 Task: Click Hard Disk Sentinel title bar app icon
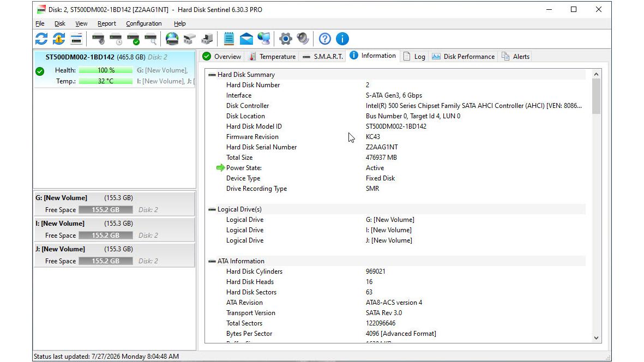tap(41, 9)
